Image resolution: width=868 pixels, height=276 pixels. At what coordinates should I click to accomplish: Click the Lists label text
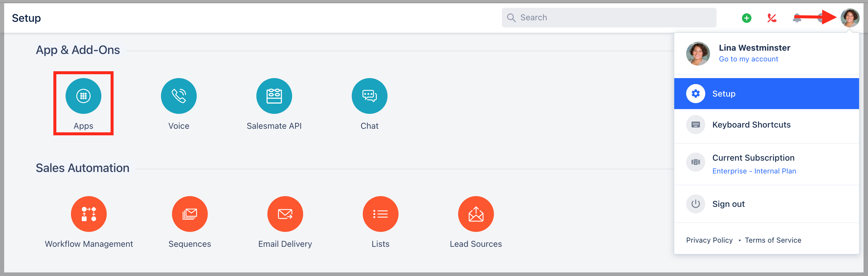380,244
